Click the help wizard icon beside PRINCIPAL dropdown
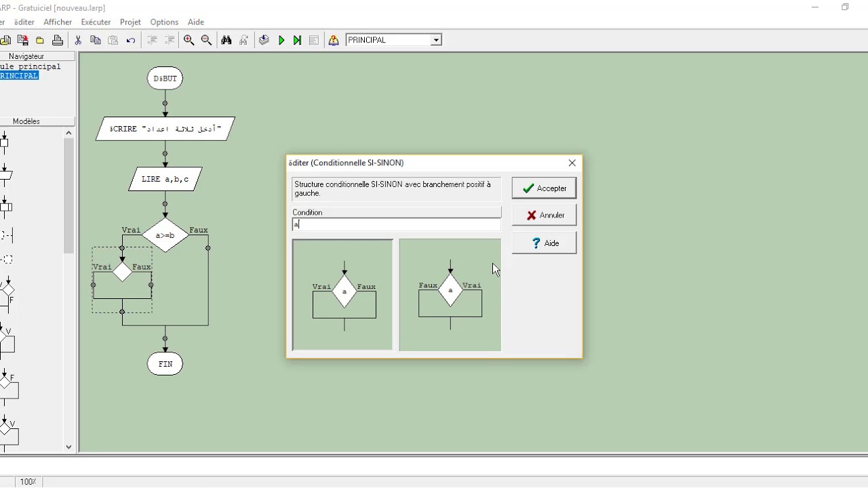The width and height of the screenshot is (868, 488). coord(334,40)
